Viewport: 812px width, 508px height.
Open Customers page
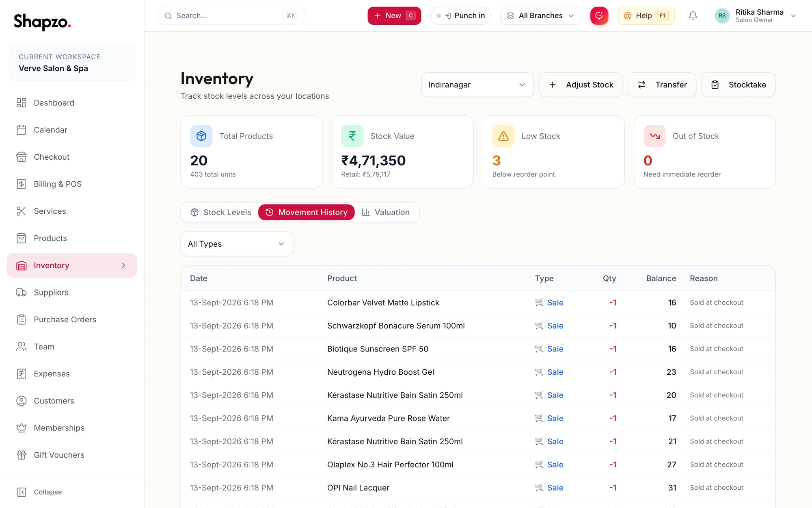(x=72, y=401)
